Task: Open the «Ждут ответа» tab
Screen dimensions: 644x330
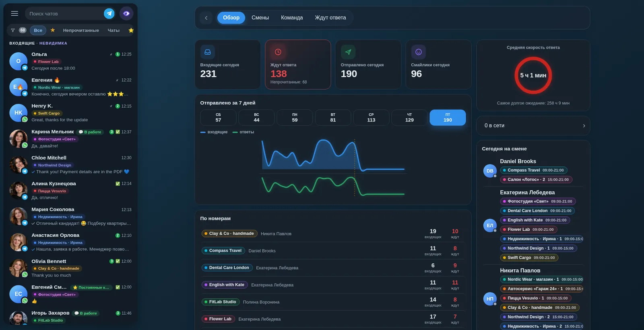Action: point(330,18)
